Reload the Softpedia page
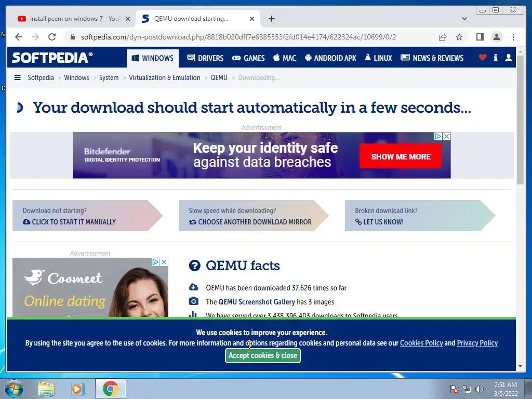The image size is (532, 399). [x=52, y=37]
